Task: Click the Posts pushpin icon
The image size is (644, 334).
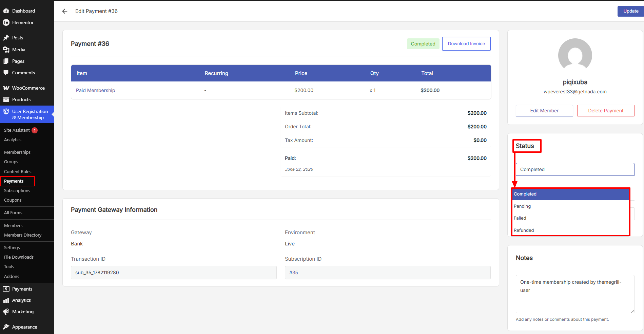Action: [x=6, y=38]
